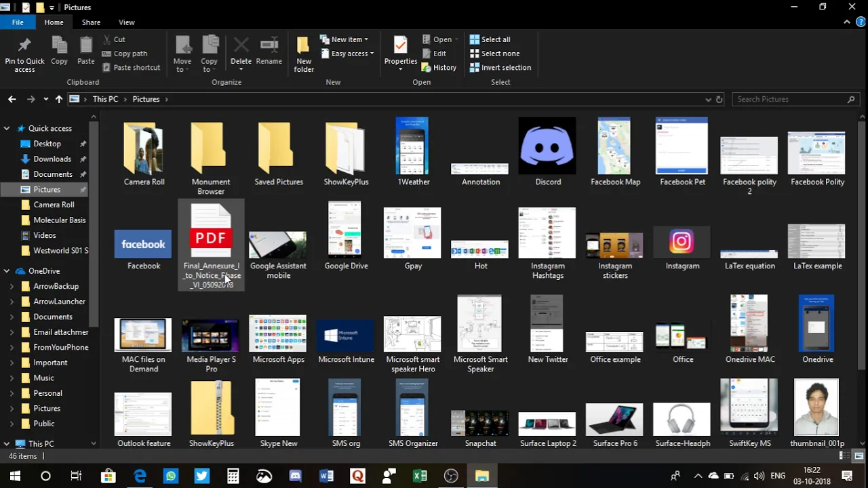Switch to large thumbnails view toggle
This screenshot has width=868, height=488.
(859, 456)
